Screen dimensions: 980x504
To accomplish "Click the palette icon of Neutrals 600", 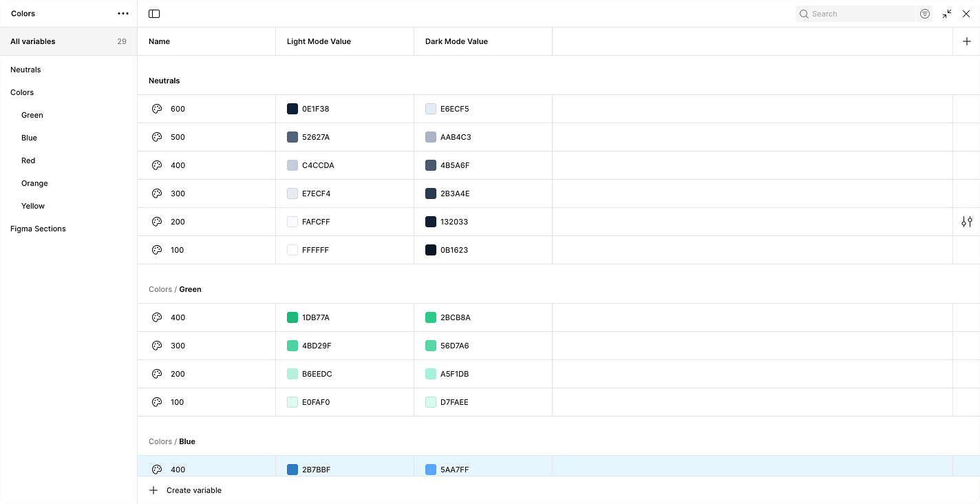I will [x=157, y=109].
